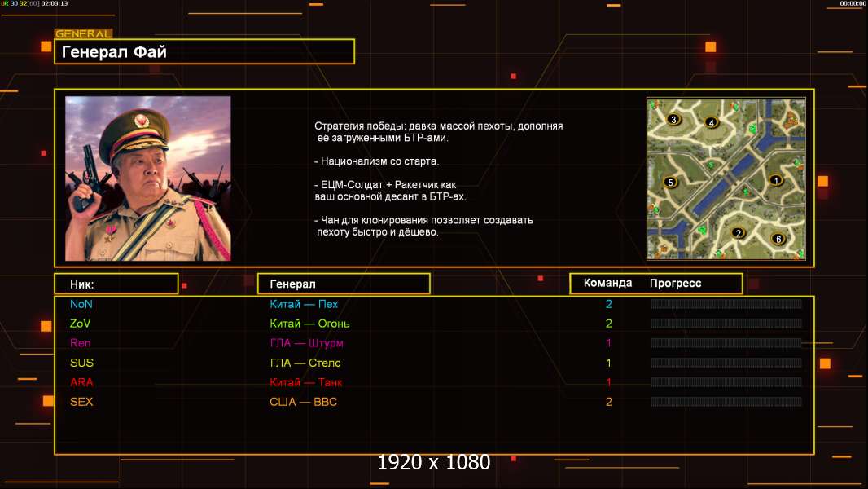Screen dimensions: 868x489
Task: Click the yellow GENERAL label tag
Action: (83, 33)
